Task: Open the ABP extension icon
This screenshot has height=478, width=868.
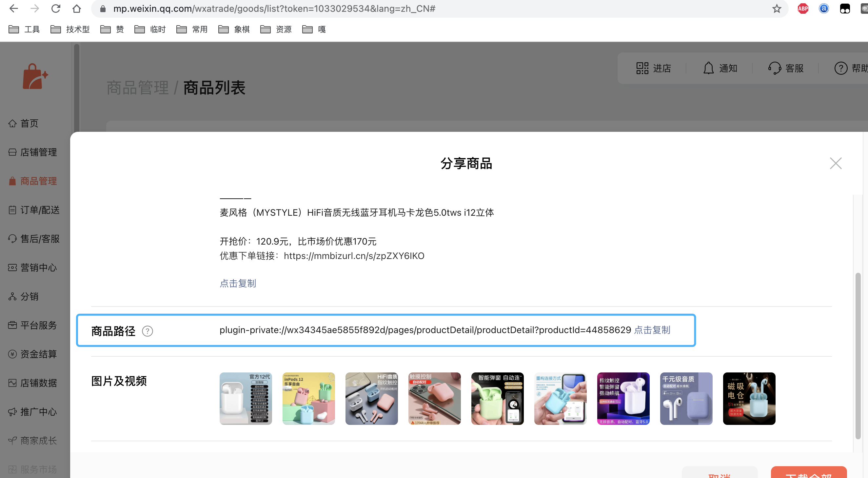Action: coord(803,9)
